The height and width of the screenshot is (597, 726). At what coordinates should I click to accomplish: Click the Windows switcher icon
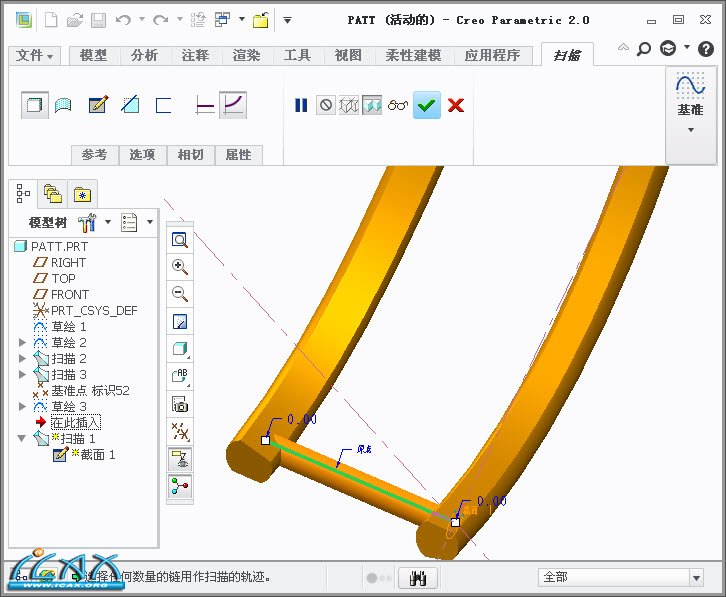pos(223,20)
